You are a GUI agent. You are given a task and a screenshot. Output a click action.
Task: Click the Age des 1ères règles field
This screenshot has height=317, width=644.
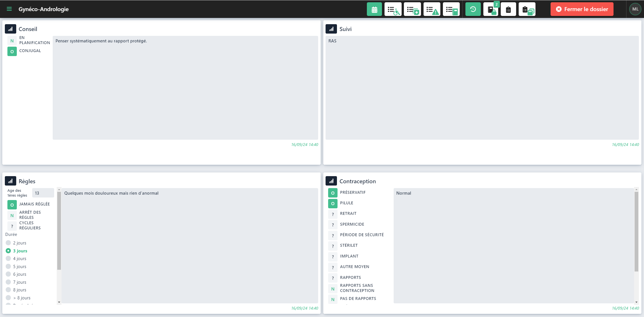[x=43, y=193]
